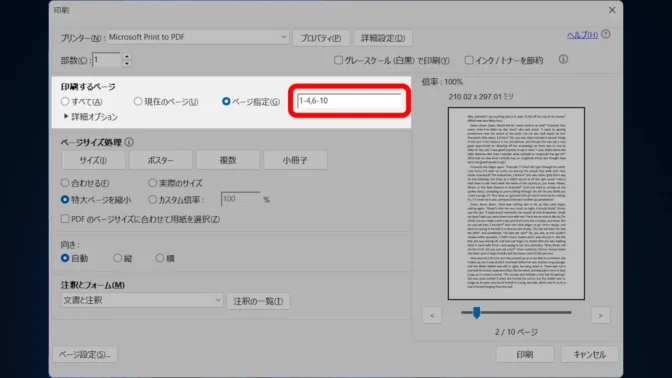Select the 現在のページ radio button

[x=138, y=102]
